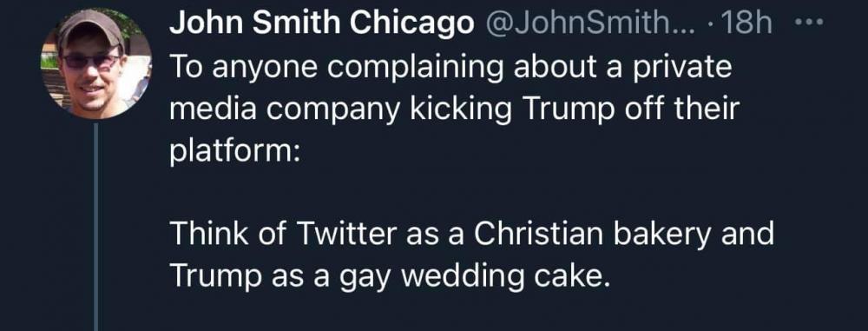The height and width of the screenshot is (331, 868).
Task: Select the line "media company kicking Trump off their"
Action: tap(454, 110)
